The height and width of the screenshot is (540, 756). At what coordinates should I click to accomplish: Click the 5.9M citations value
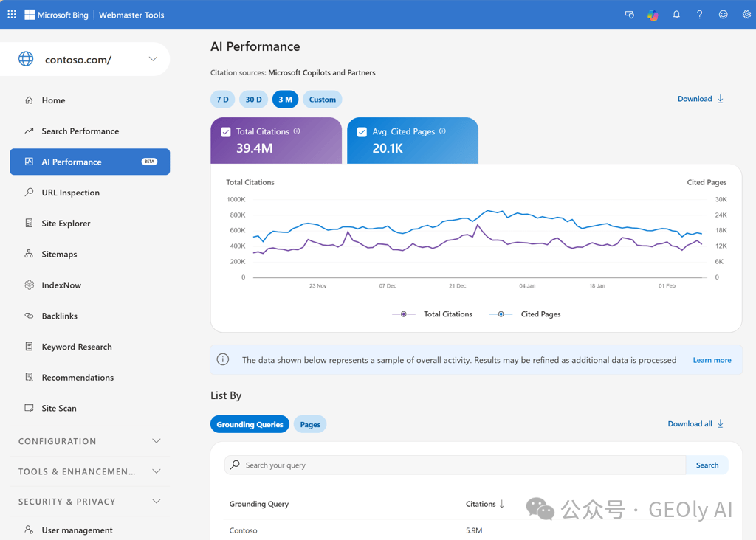(x=474, y=530)
